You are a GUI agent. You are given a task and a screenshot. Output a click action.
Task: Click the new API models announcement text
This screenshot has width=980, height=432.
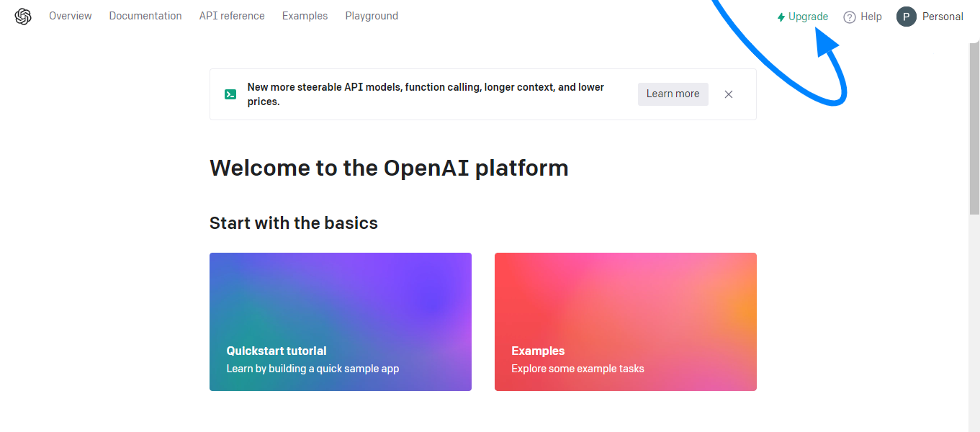(x=426, y=94)
